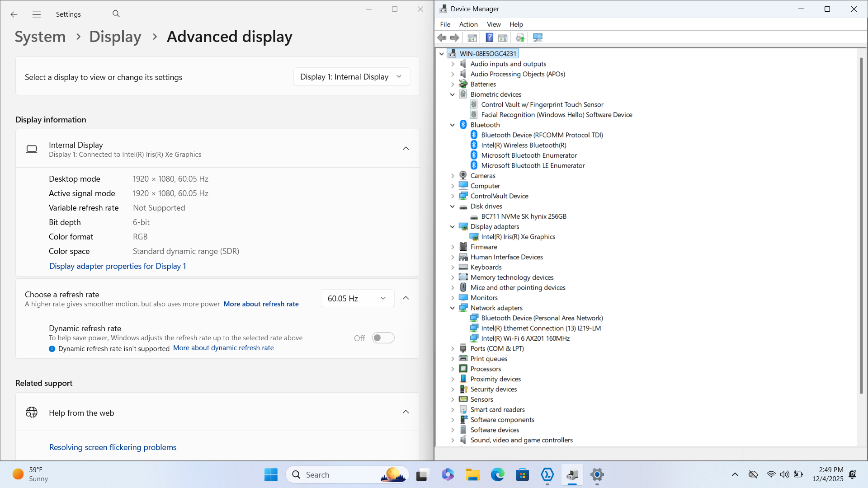868x488 pixels.
Task: Click the blue Help icon in Device Manager toolbar
Action: [489, 38]
